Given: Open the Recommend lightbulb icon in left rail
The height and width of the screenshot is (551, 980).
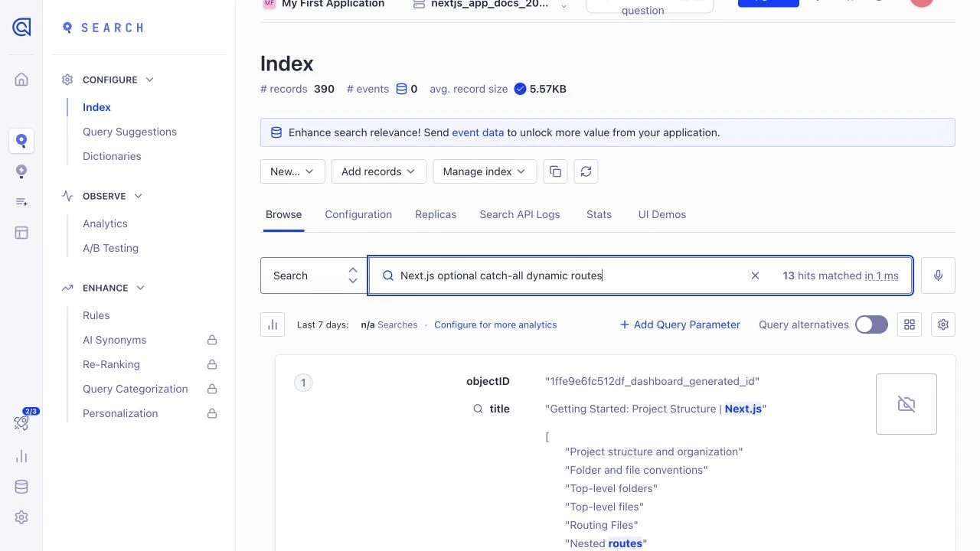Looking at the screenshot, I should [21, 171].
